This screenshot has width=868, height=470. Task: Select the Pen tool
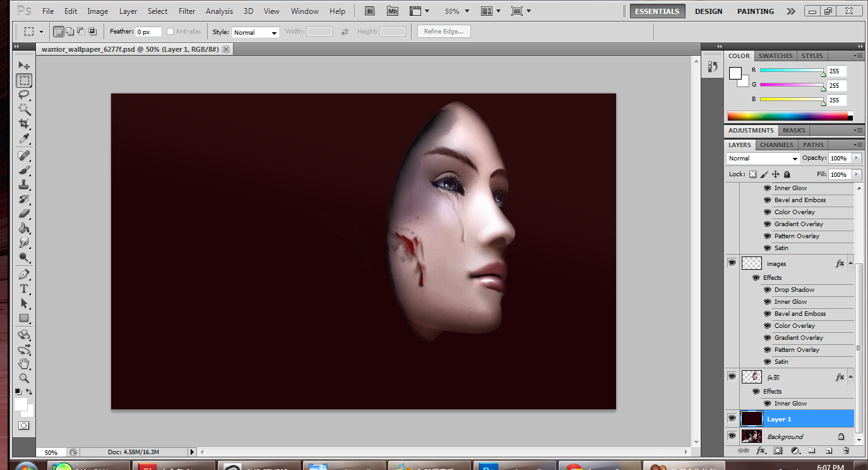click(x=24, y=274)
